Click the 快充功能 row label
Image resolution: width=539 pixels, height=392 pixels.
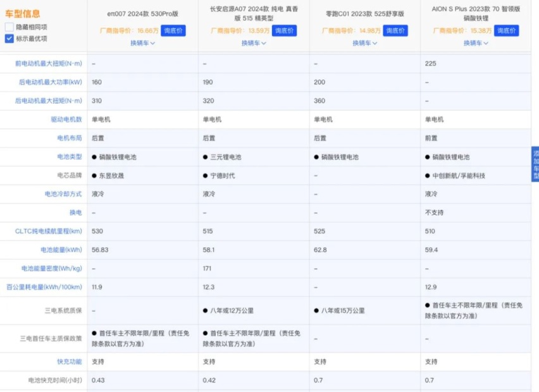coord(70,362)
